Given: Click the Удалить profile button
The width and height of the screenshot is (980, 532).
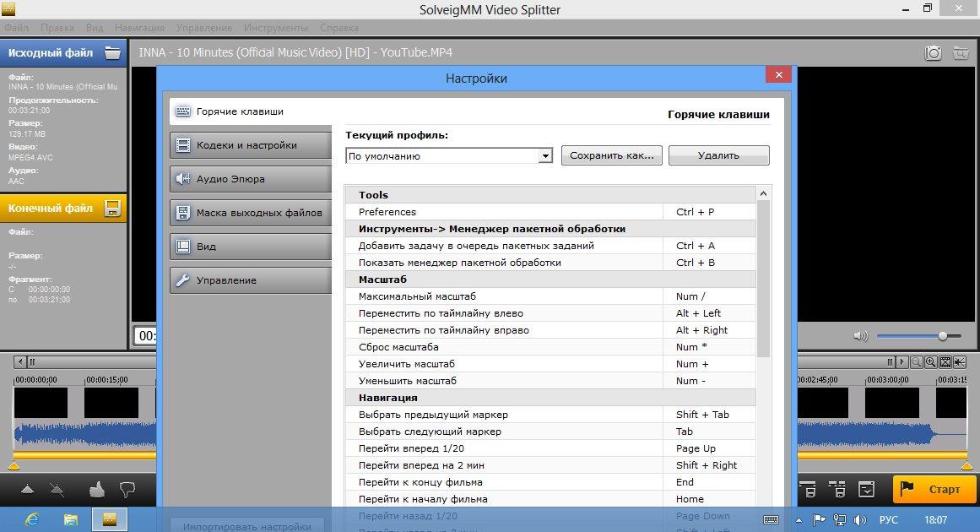Looking at the screenshot, I should [718, 155].
